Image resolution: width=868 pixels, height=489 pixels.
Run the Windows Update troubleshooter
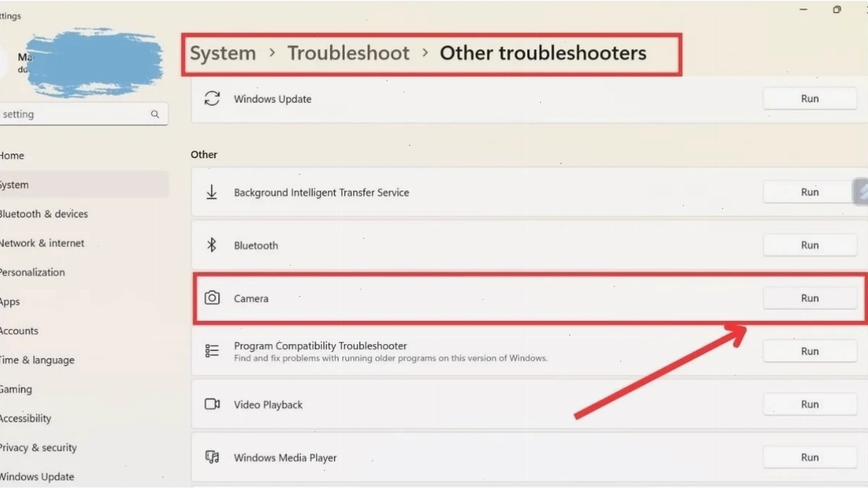(810, 99)
